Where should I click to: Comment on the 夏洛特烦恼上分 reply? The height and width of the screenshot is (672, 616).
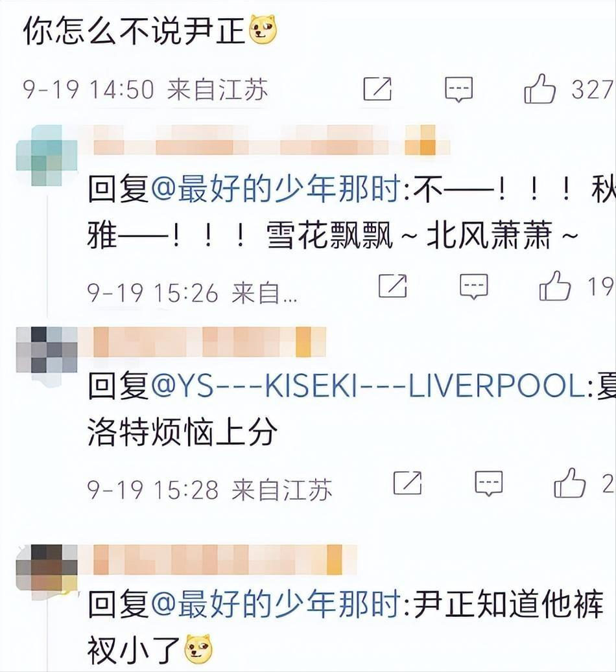click(489, 483)
